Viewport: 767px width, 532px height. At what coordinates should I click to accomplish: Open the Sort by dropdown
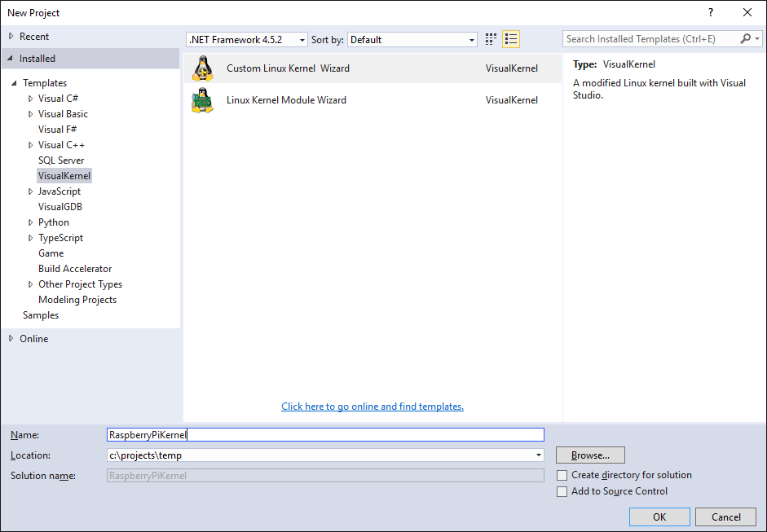click(412, 40)
